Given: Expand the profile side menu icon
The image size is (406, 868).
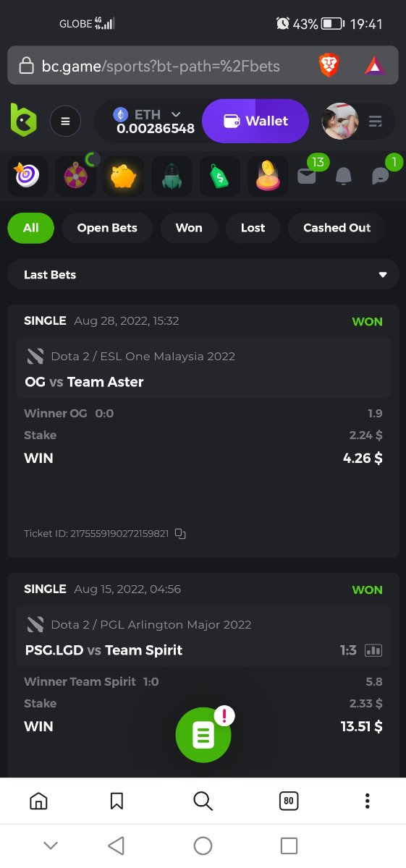Looking at the screenshot, I should pyautogui.click(x=376, y=121).
